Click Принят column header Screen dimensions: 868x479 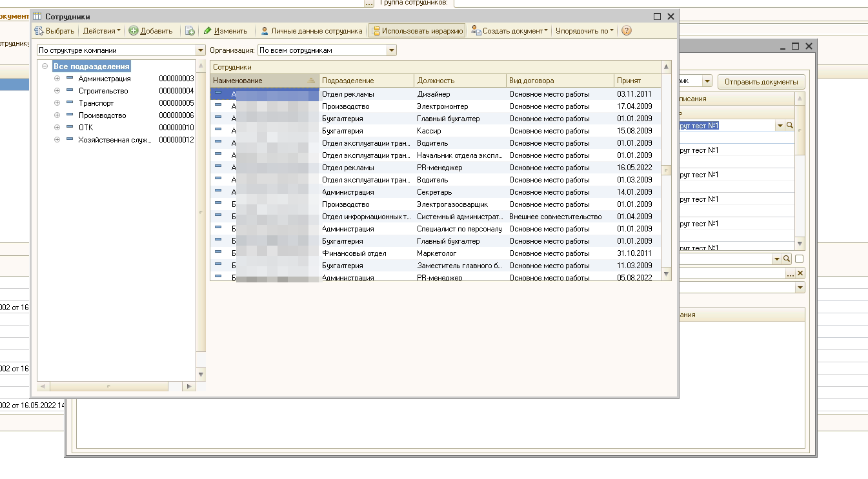638,81
